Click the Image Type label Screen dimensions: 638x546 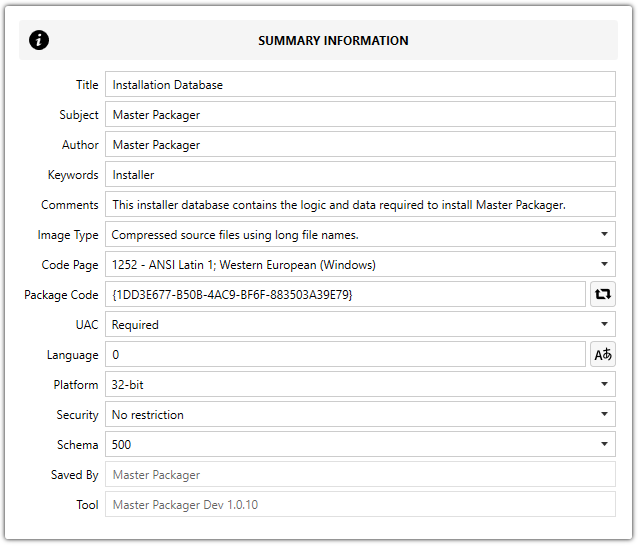coord(68,235)
